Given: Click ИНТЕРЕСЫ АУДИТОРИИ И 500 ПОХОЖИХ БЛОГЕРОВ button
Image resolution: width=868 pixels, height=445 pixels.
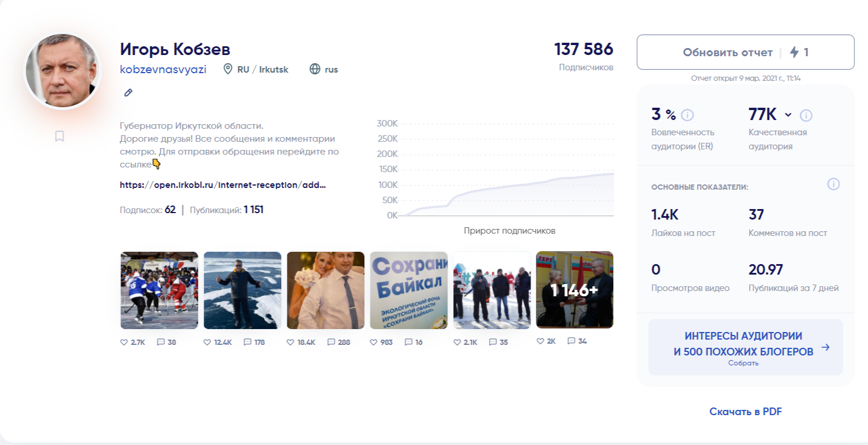Looking at the screenshot, I should click(746, 347).
